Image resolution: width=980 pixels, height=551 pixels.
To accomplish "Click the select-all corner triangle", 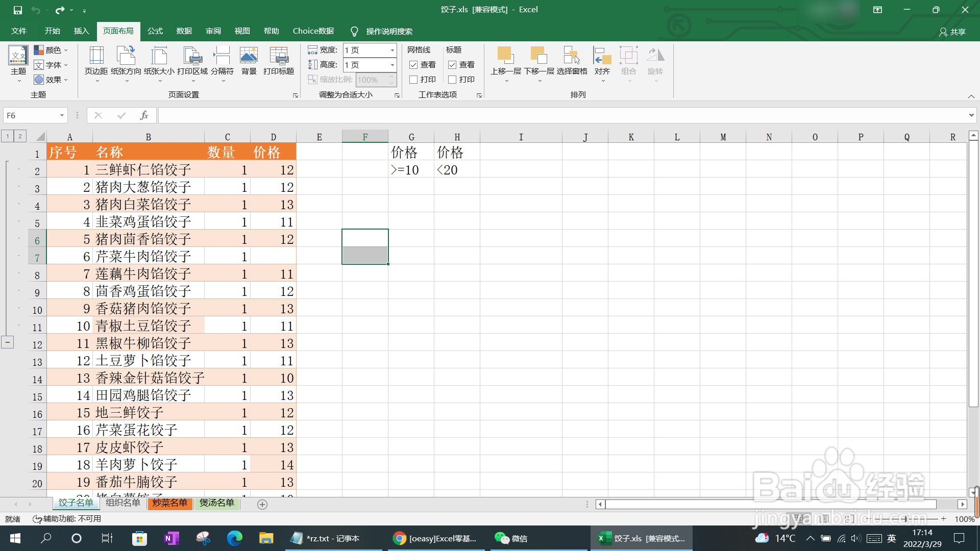I will pyautogui.click(x=40, y=136).
